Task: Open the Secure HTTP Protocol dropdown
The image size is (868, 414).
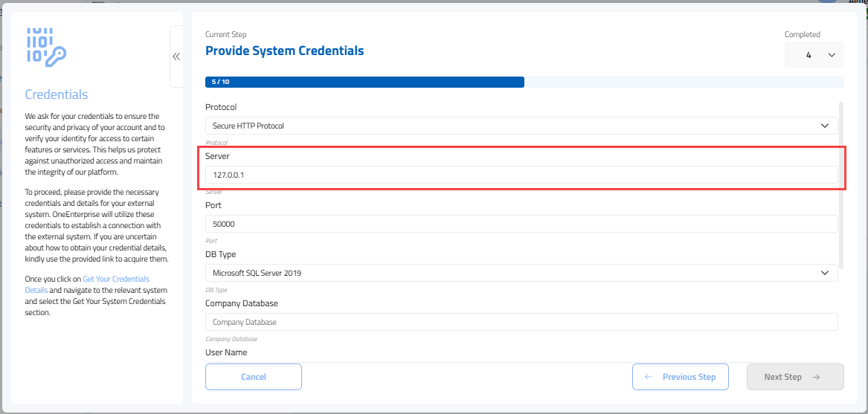Action: coord(521,126)
